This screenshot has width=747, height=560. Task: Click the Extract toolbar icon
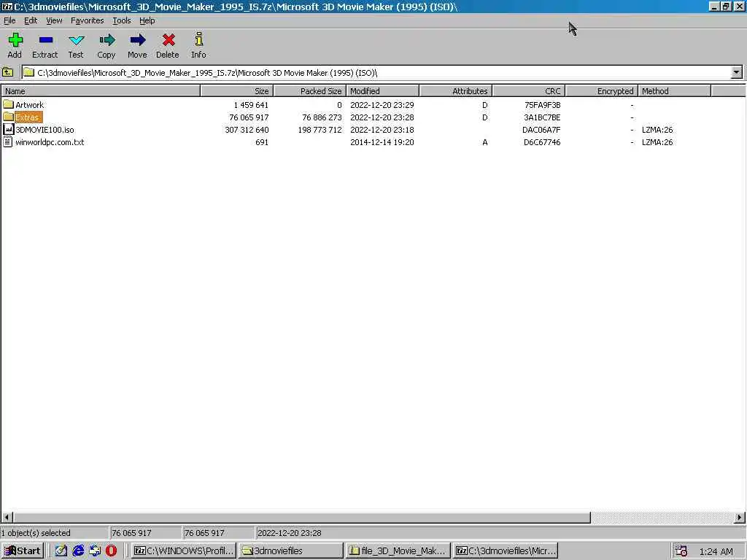[x=46, y=40]
